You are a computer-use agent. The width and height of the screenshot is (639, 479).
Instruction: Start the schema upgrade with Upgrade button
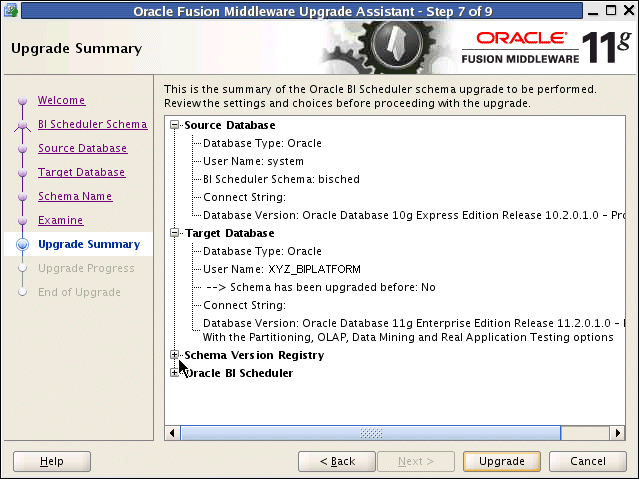click(x=502, y=461)
